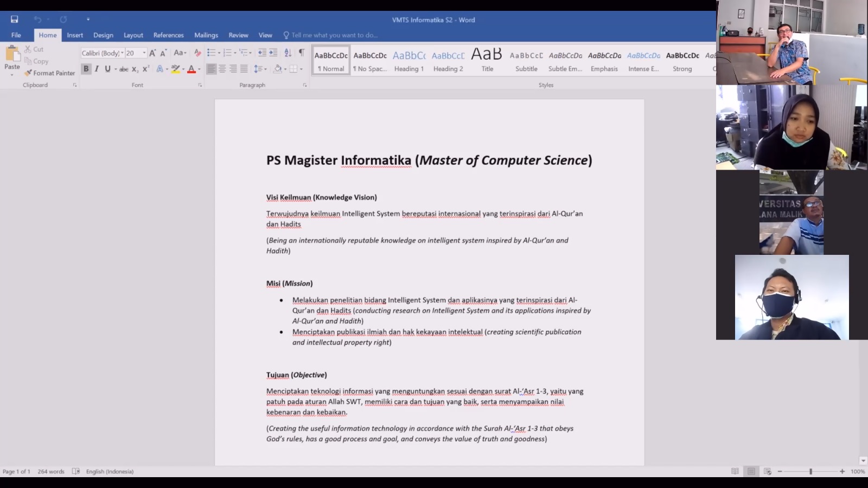Expand the font size dropdown
The image size is (868, 488).
point(144,53)
